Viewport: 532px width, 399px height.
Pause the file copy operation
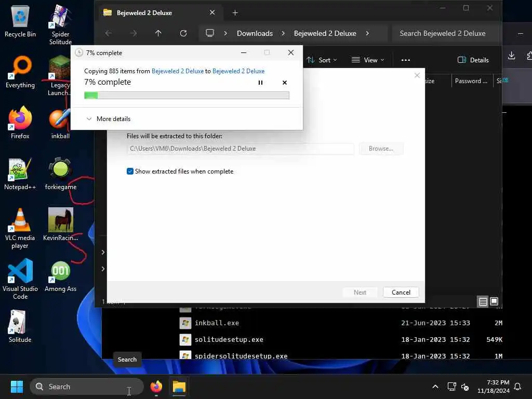[261, 83]
